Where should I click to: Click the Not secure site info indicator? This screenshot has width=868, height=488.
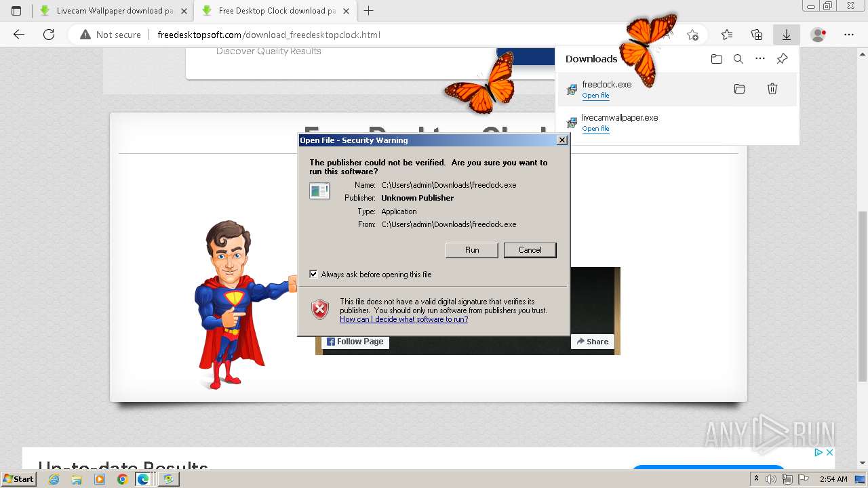[x=111, y=35]
